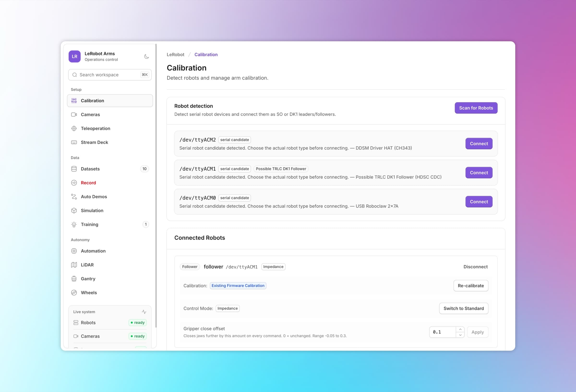
Task: Click the LiDAR map icon
Action: (x=74, y=265)
